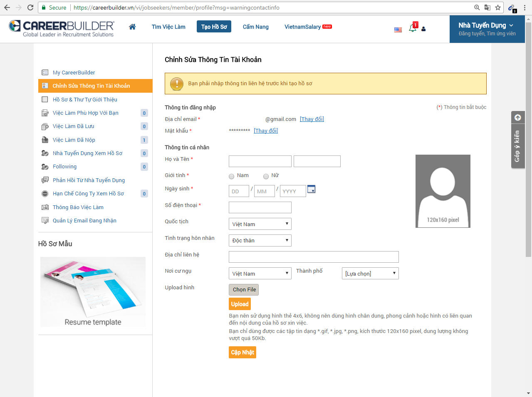Click Thay đổi link next to email
Image resolution: width=532 pixels, height=397 pixels.
coord(312,119)
